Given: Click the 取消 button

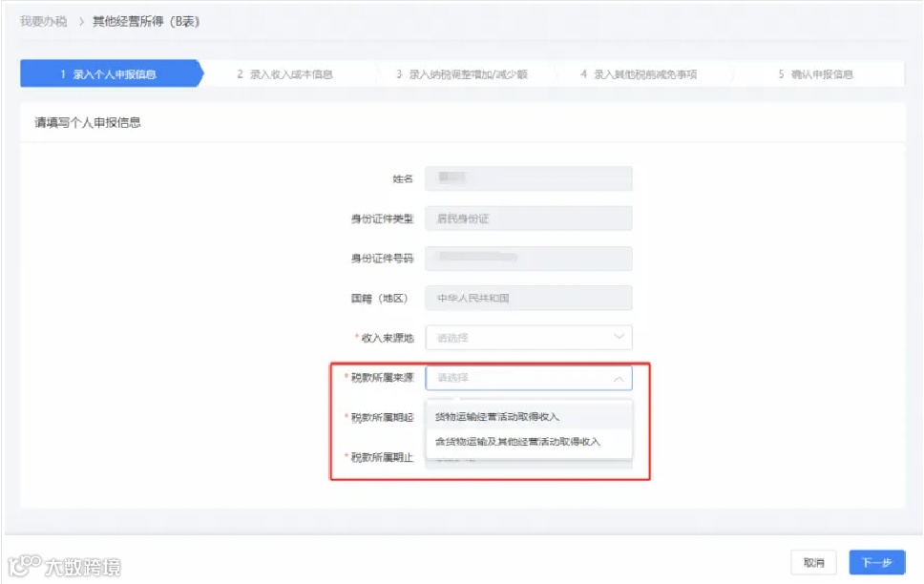Looking at the screenshot, I should coord(814,563).
